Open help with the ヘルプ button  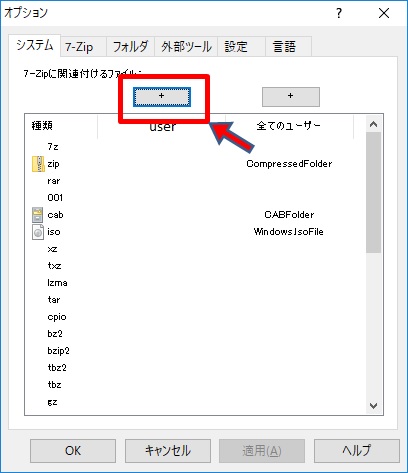click(357, 451)
